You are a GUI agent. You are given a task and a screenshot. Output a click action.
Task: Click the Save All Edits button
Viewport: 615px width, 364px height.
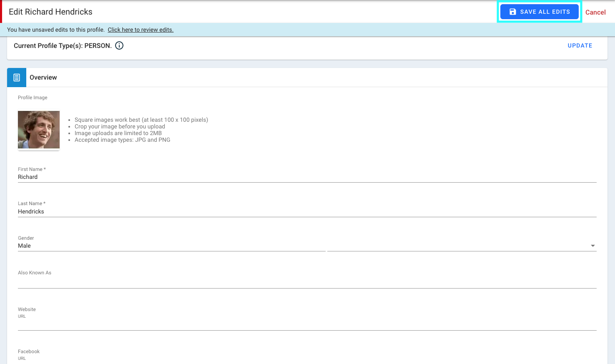[539, 12]
